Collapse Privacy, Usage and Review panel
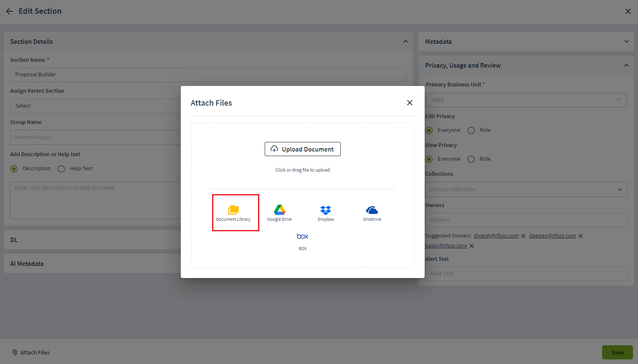This screenshot has width=638, height=364. 626,65
